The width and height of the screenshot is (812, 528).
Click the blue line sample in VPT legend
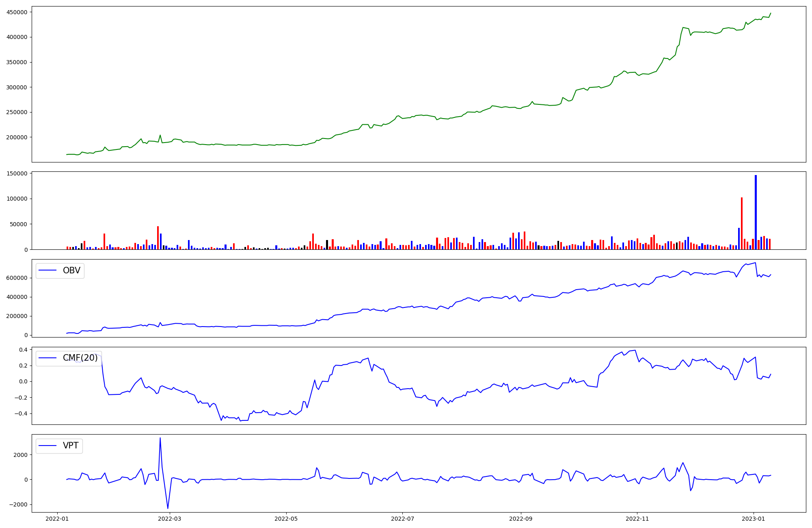tap(48, 446)
